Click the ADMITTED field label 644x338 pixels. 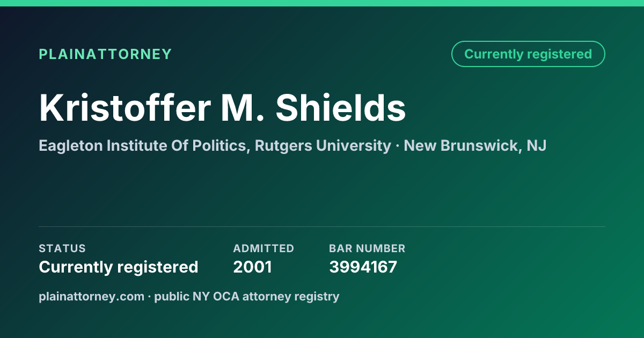pos(264,248)
